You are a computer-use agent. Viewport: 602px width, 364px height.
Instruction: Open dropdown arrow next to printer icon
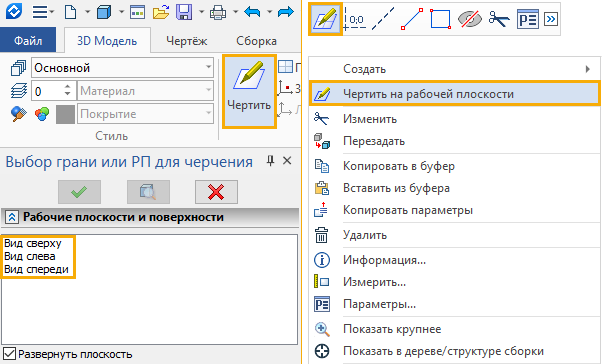coord(235,12)
